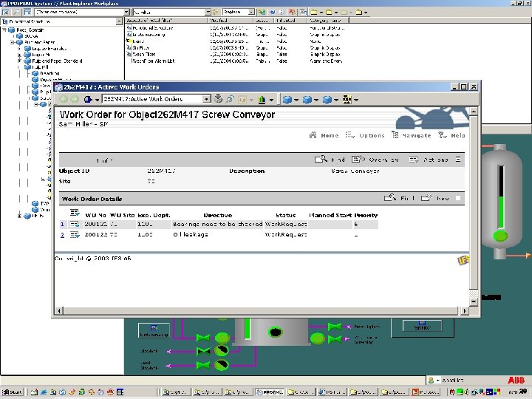This screenshot has height=399, width=532.
Task: Go forward in the Active Work Orders window
Action: coord(75,100)
